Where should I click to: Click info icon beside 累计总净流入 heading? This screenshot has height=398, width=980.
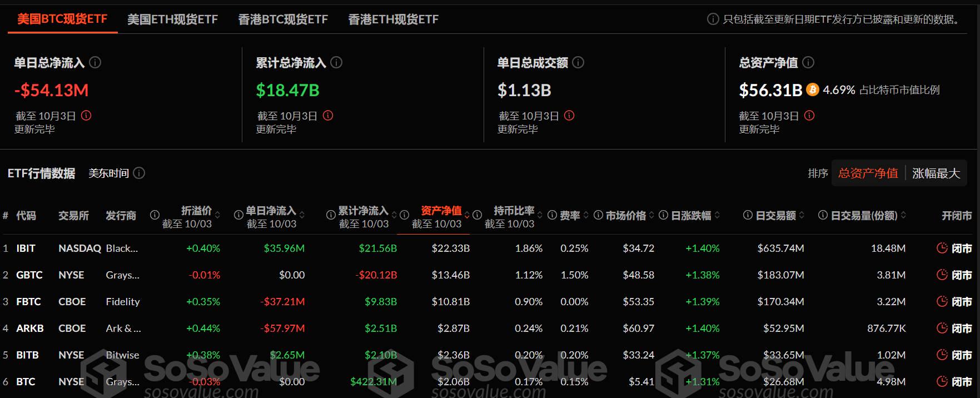point(336,62)
